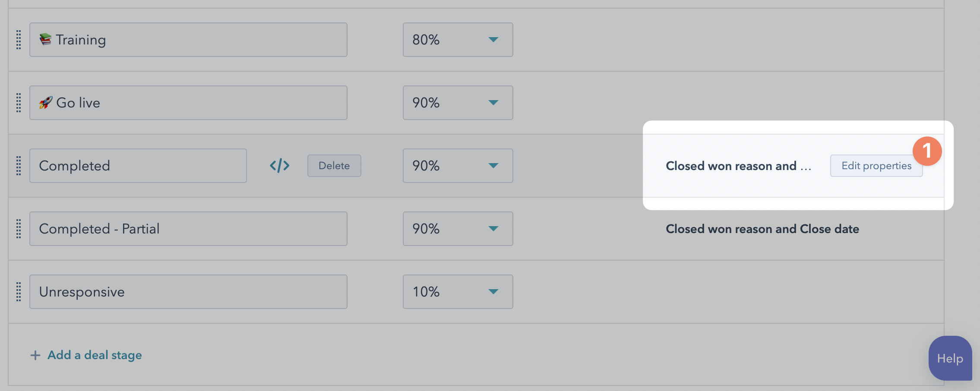The width and height of the screenshot is (980, 391).
Task: Click the Unresponsive stage name field
Action: tap(188, 292)
